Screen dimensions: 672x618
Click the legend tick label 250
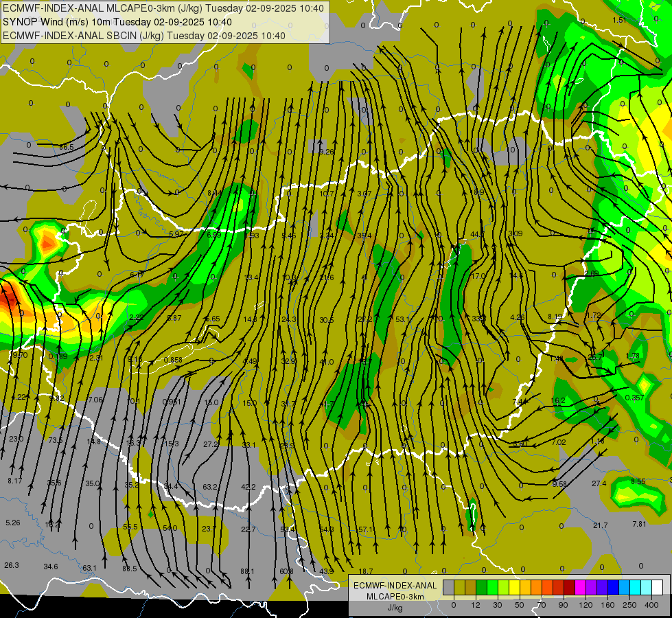coord(629,605)
